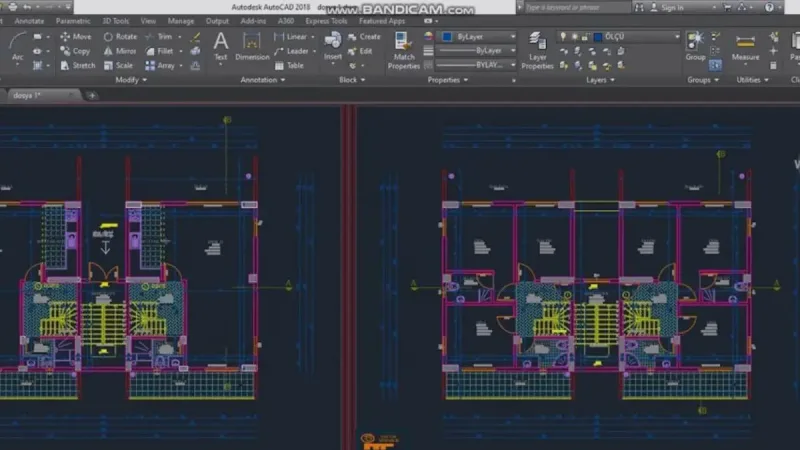Open the Text annotation tool
This screenshot has height=450, width=800.
pyautogui.click(x=220, y=46)
